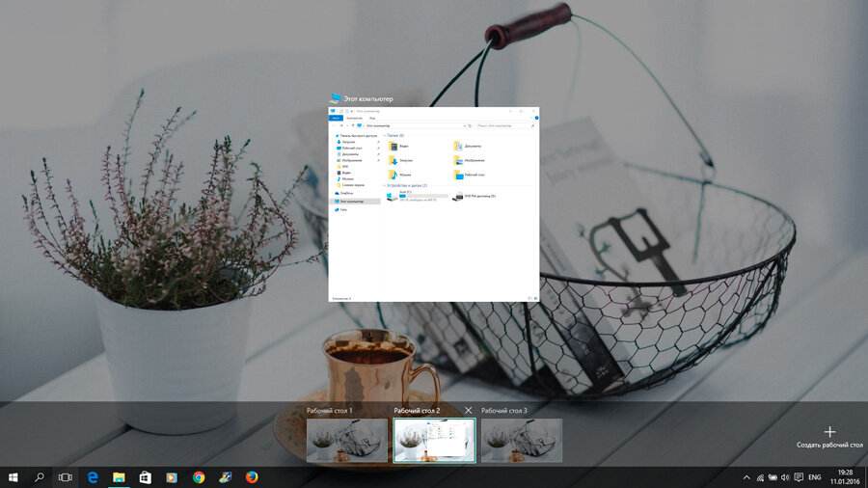Open the Windows Start menu
The height and width of the screenshot is (488, 868).
(13, 477)
